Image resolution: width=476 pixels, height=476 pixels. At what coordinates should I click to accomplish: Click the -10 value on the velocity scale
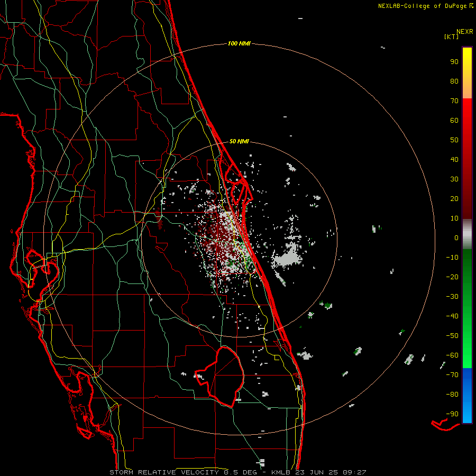click(452, 258)
